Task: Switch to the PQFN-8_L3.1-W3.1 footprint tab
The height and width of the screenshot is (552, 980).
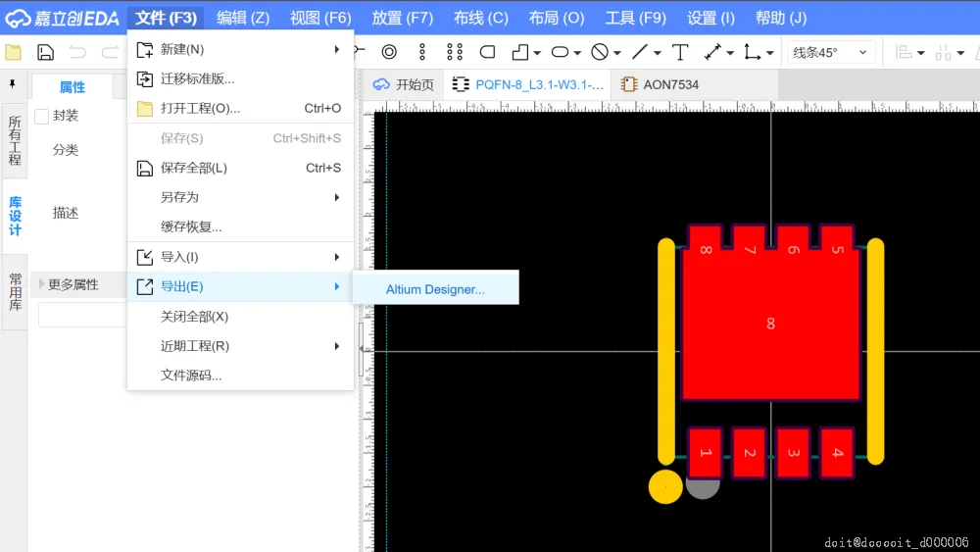Action: point(528,84)
